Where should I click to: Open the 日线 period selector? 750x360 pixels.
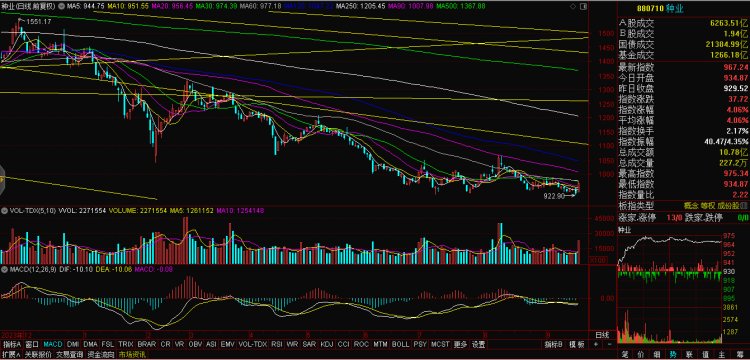pyautogui.click(x=602, y=335)
